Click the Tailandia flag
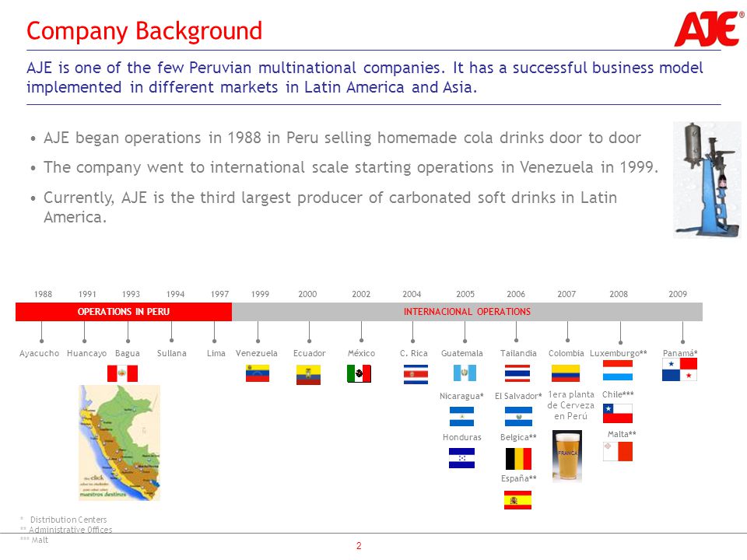This screenshot has width=747, height=560. pyautogui.click(x=517, y=373)
